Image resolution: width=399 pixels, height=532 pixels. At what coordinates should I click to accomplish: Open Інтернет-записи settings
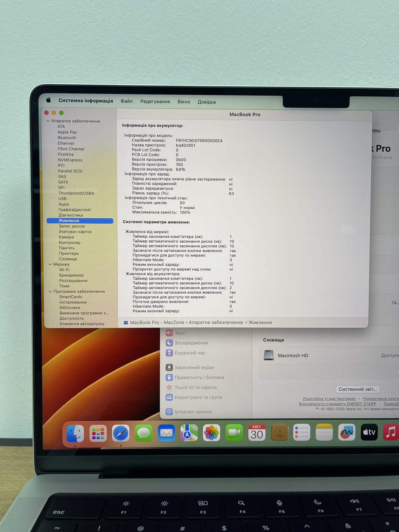(x=189, y=412)
